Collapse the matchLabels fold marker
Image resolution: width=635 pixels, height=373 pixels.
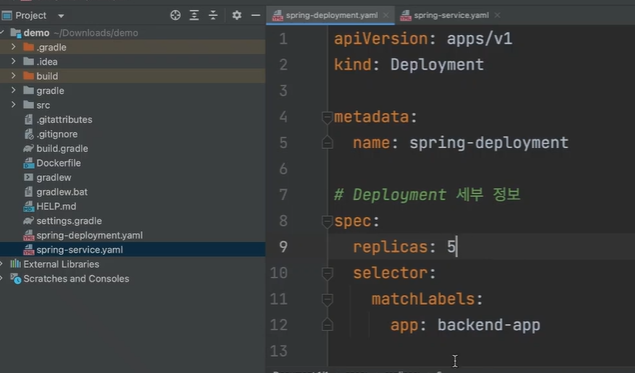pyautogui.click(x=327, y=299)
